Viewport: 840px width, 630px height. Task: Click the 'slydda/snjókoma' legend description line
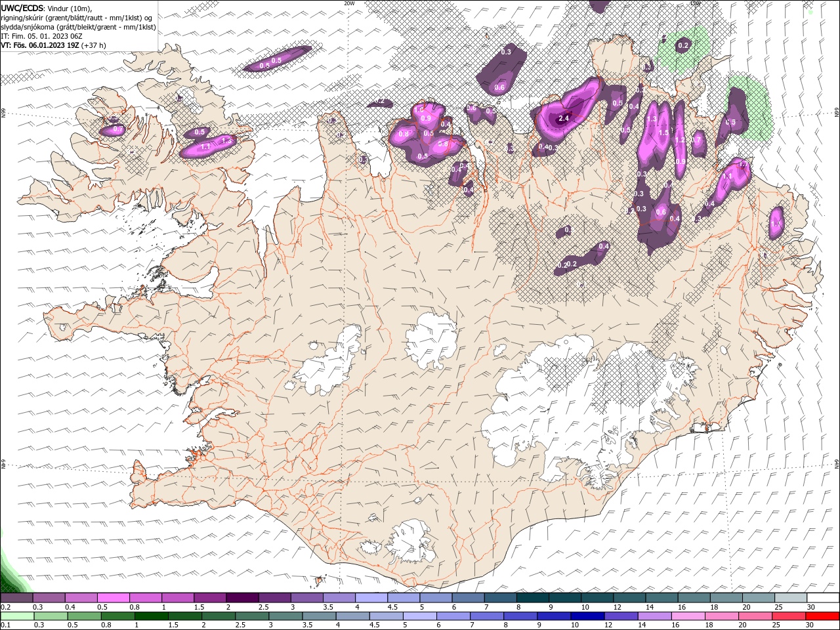tap(78, 27)
